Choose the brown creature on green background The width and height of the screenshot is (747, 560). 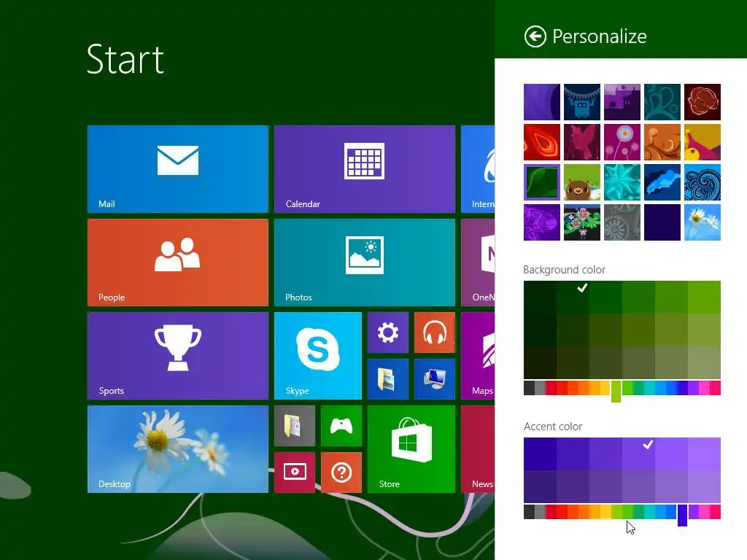[581, 182]
